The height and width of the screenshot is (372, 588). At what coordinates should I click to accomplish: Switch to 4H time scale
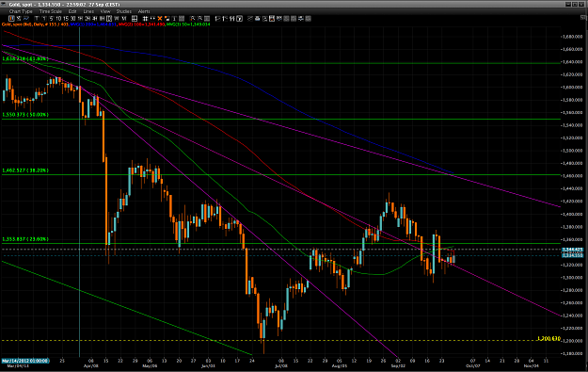[x=94, y=19]
